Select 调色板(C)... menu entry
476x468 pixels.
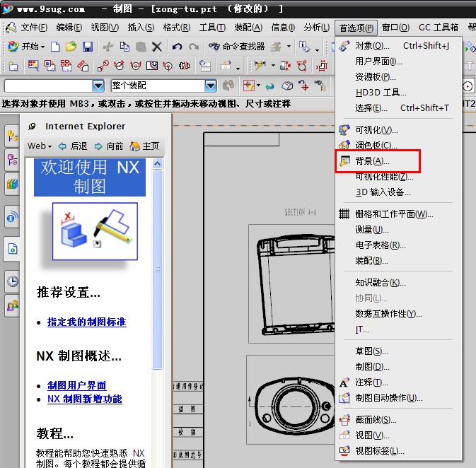click(398, 146)
